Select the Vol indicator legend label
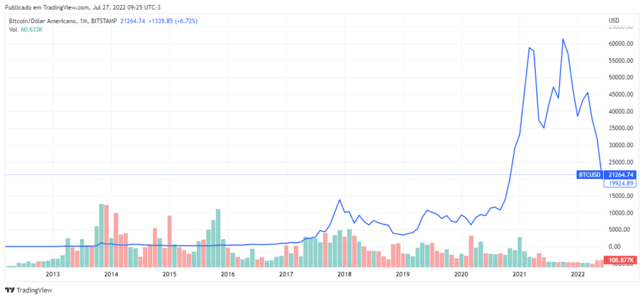The image size is (644, 299). pos(11,30)
